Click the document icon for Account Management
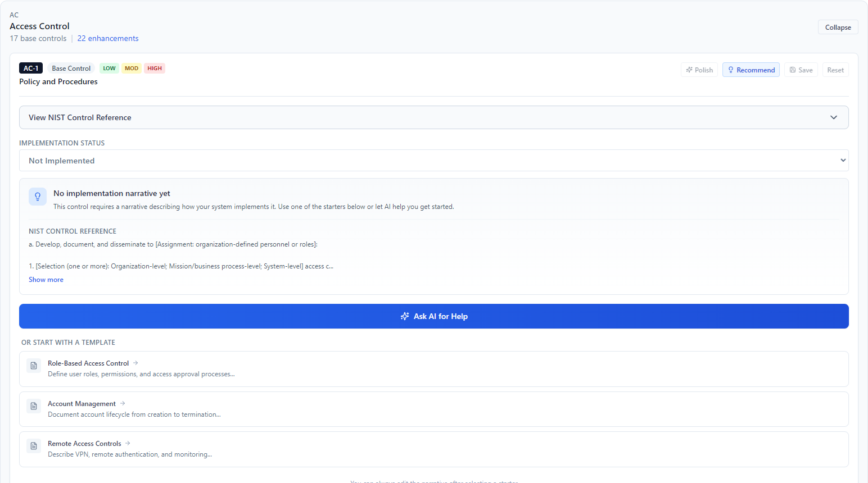 34,406
